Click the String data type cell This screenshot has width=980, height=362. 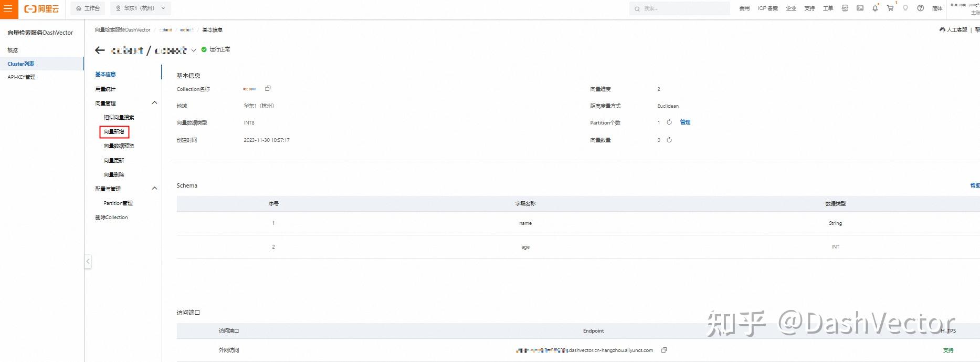[835, 223]
